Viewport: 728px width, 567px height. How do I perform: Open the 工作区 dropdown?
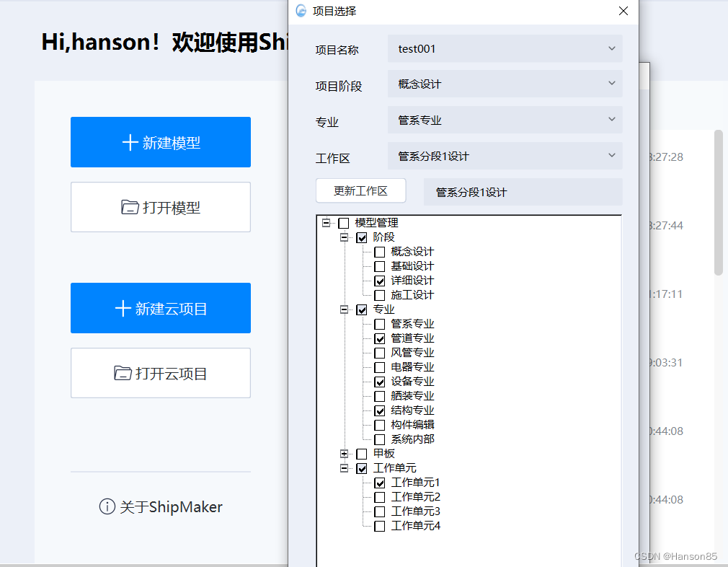(x=505, y=156)
